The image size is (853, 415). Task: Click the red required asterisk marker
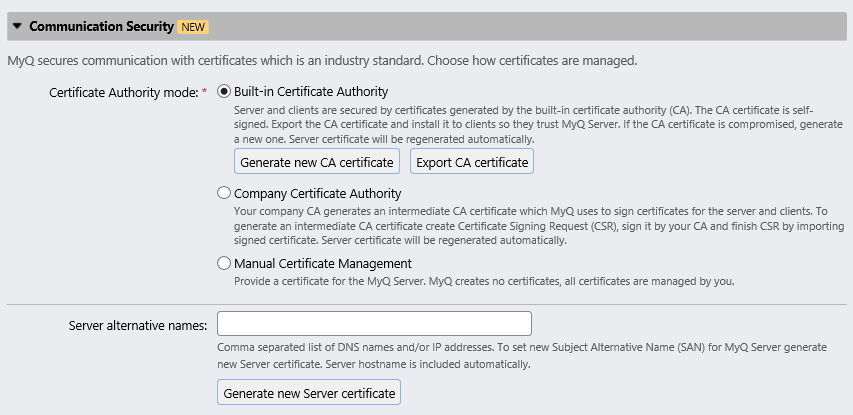[x=205, y=92]
